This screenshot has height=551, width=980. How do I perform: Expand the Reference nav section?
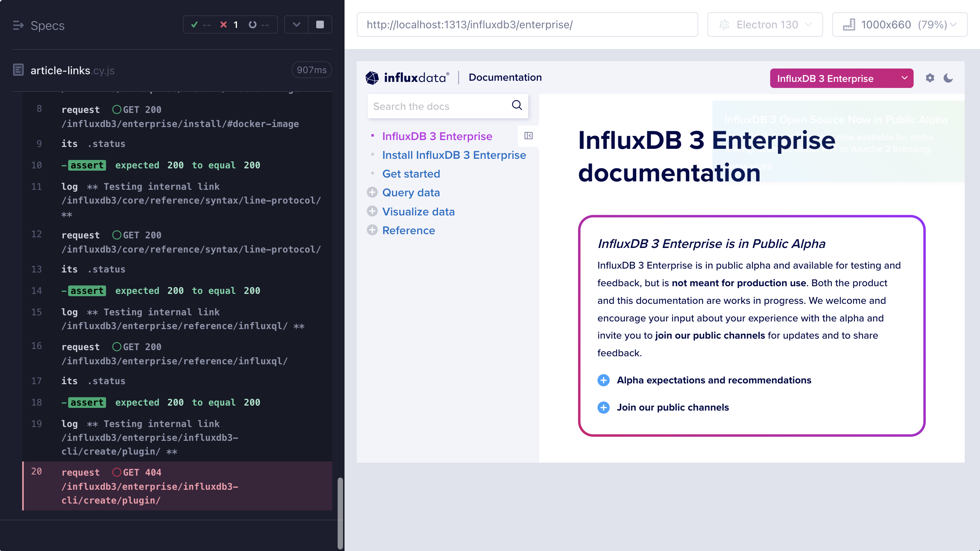coord(372,230)
